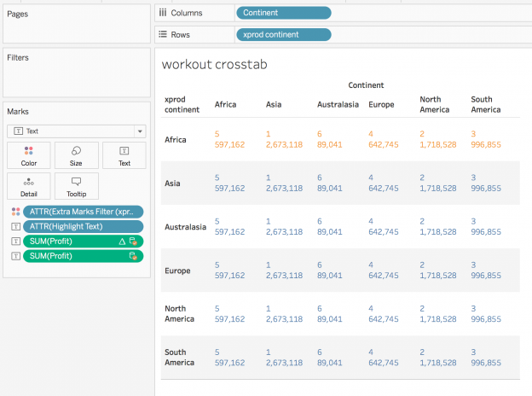Select the Continent pill on Columns shelf
This screenshot has width=532, height=396.
[283, 13]
